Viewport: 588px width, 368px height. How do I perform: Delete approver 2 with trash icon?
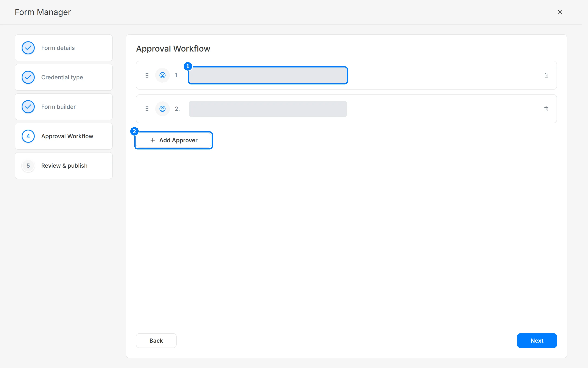point(546,109)
